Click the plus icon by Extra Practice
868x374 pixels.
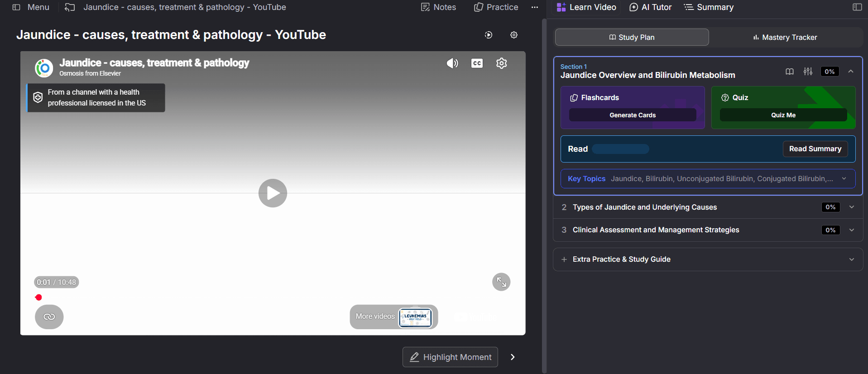(564, 259)
